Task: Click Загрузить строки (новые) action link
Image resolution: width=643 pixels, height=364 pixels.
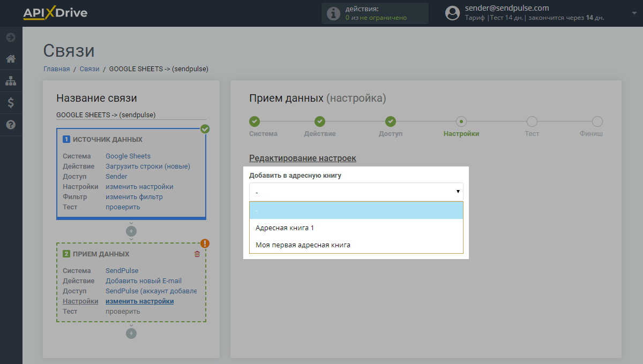Action: [148, 166]
